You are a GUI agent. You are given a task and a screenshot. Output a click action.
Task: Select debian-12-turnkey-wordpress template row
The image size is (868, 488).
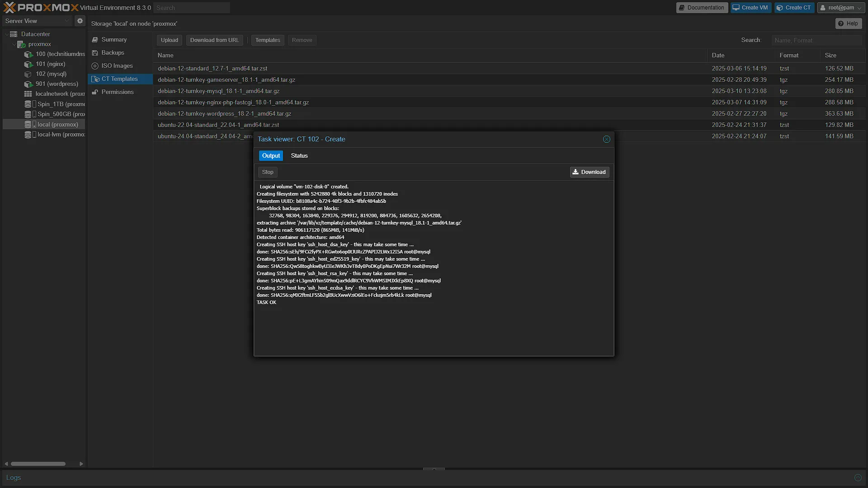[509, 114]
